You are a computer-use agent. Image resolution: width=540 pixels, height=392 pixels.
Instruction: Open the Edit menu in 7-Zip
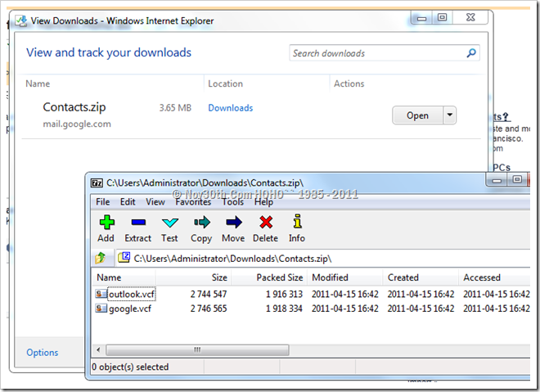pos(128,202)
